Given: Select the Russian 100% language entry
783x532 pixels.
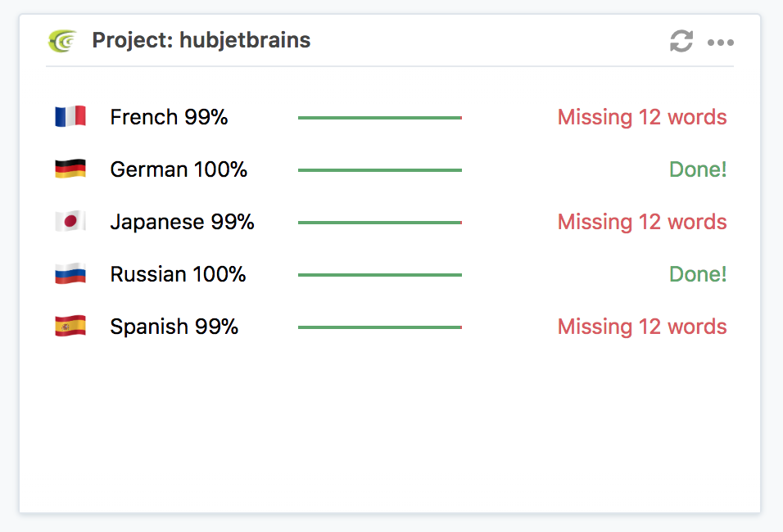Looking at the screenshot, I should tap(178, 274).
